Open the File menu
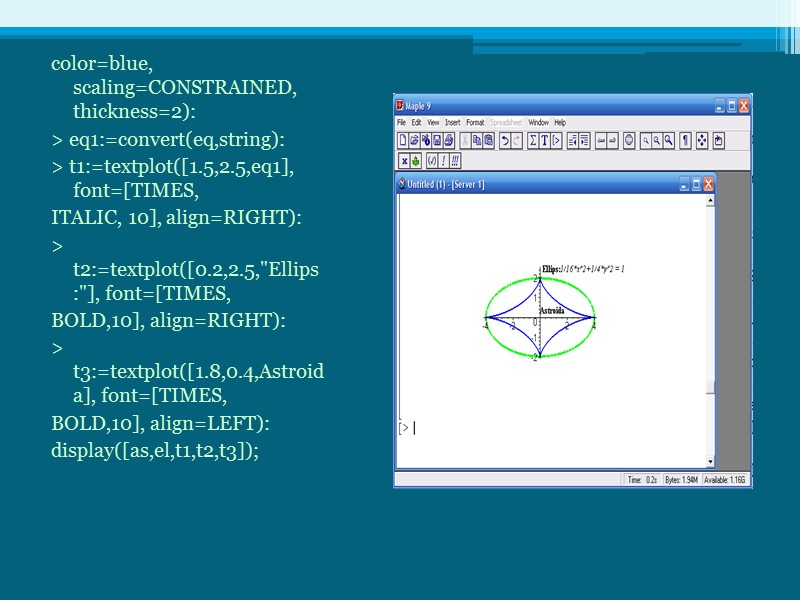 402,122
